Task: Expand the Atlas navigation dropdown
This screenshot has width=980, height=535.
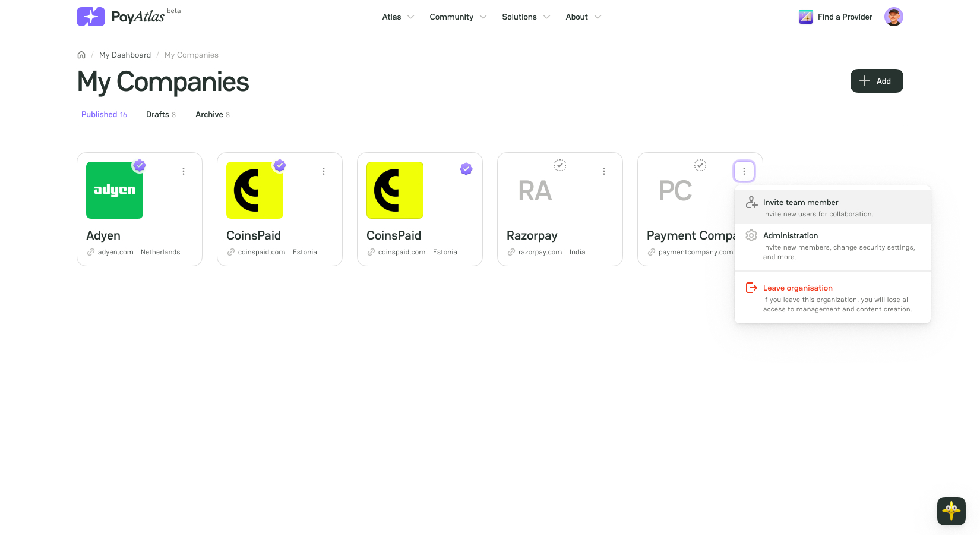Action: [398, 17]
